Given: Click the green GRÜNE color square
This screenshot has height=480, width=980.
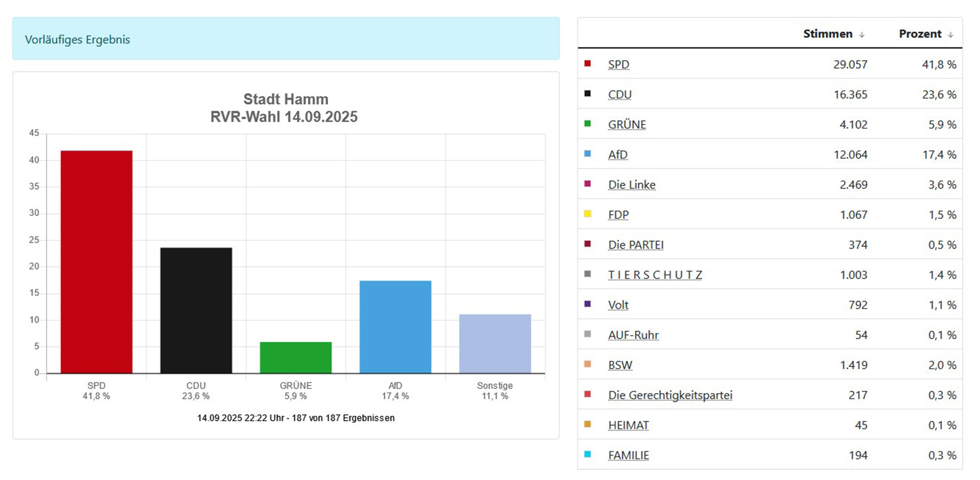Looking at the screenshot, I should click(x=588, y=124).
